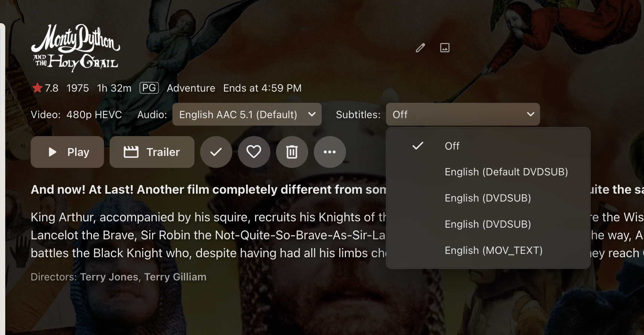This screenshot has height=335, width=644.
Task: Open the three-dots more options menu
Action: (x=329, y=152)
